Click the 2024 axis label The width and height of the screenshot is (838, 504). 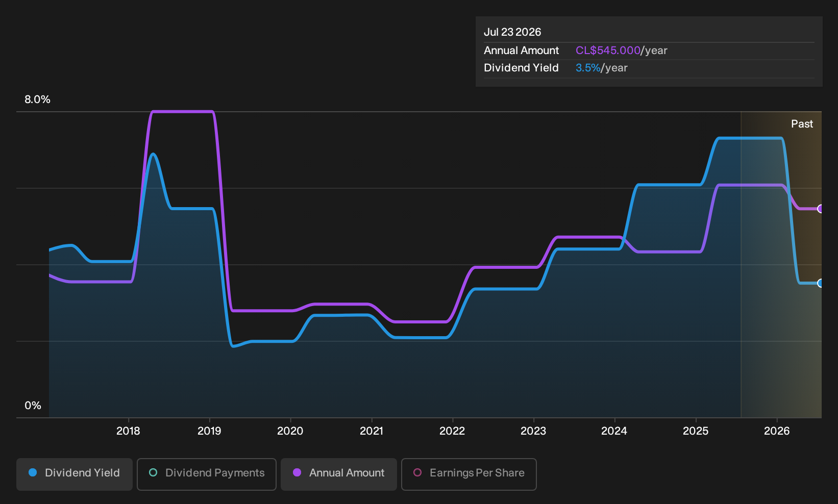pos(614,431)
